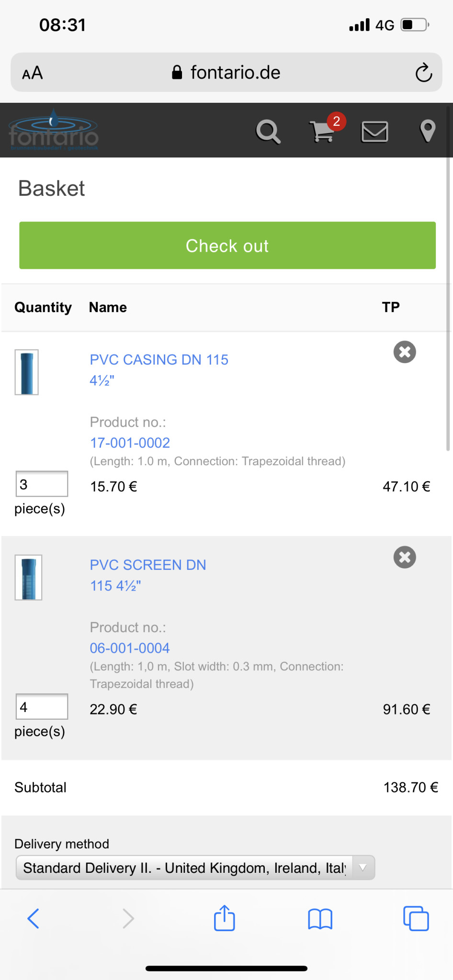Tap the AA reader text-size menu
This screenshot has height=980, width=453.
pyautogui.click(x=33, y=73)
